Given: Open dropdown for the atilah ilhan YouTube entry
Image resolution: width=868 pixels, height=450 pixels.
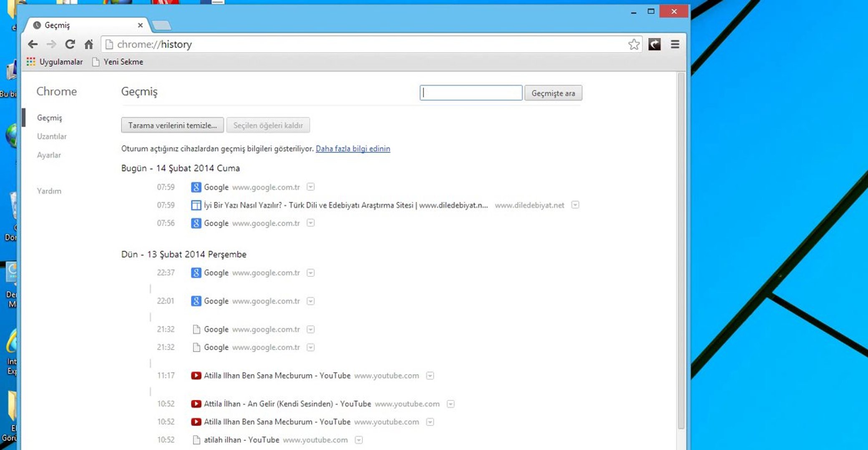Looking at the screenshot, I should pyautogui.click(x=359, y=440).
